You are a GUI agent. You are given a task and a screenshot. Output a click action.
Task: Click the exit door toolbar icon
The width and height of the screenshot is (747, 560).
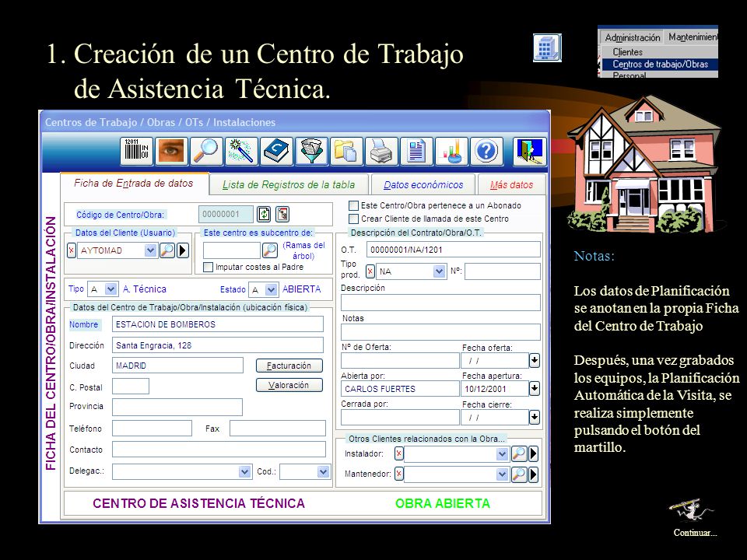pyautogui.click(x=530, y=152)
